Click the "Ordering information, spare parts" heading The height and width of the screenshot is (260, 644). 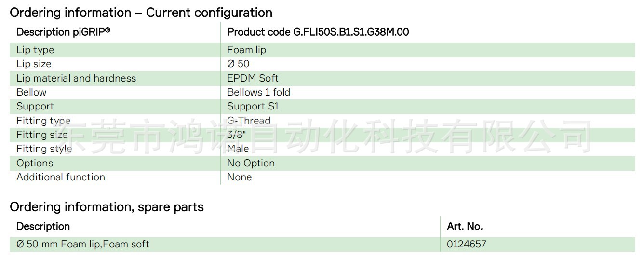click(x=107, y=207)
